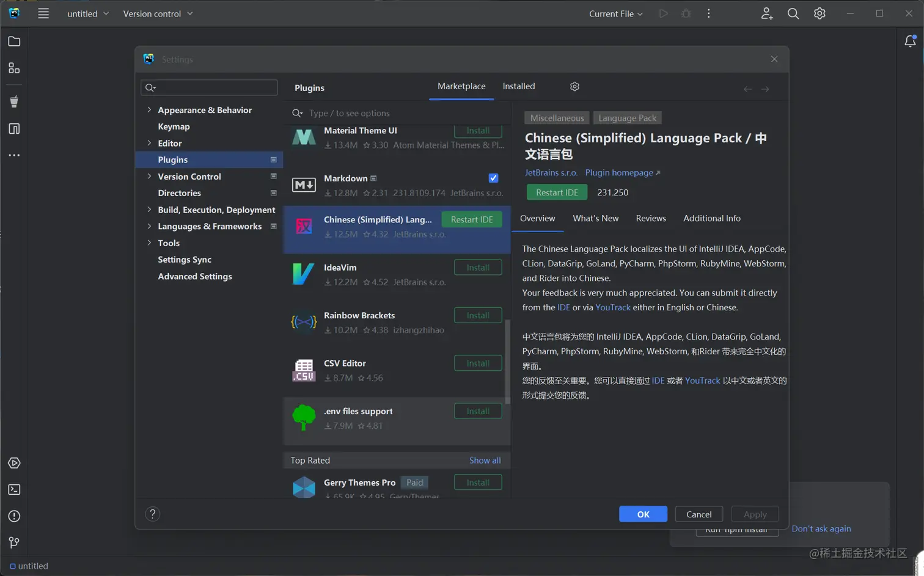Open the untitled project dropdown
This screenshot has height=576, width=924.
tap(88, 13)
